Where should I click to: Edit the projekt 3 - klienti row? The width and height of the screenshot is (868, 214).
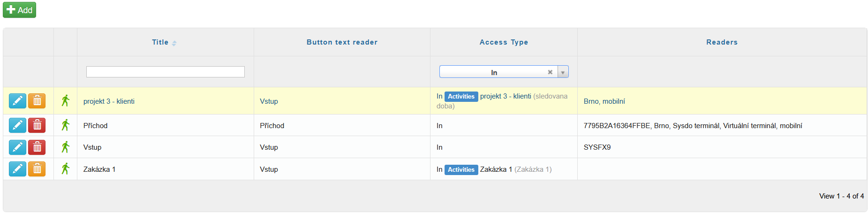click(17, 101)
